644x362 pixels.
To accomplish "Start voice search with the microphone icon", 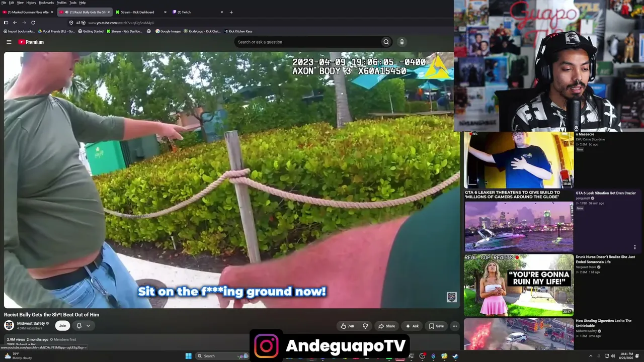I will pyautogui.click(x=401, y=42).
